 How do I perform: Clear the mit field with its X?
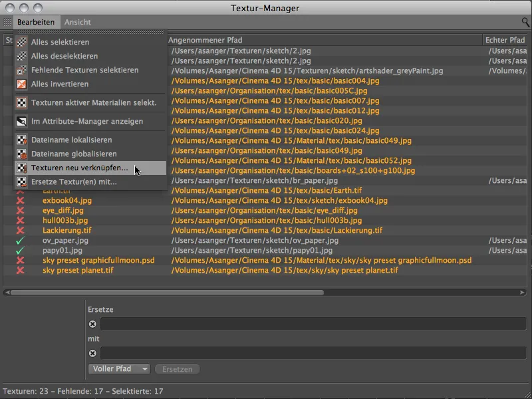tap(92, 353)
